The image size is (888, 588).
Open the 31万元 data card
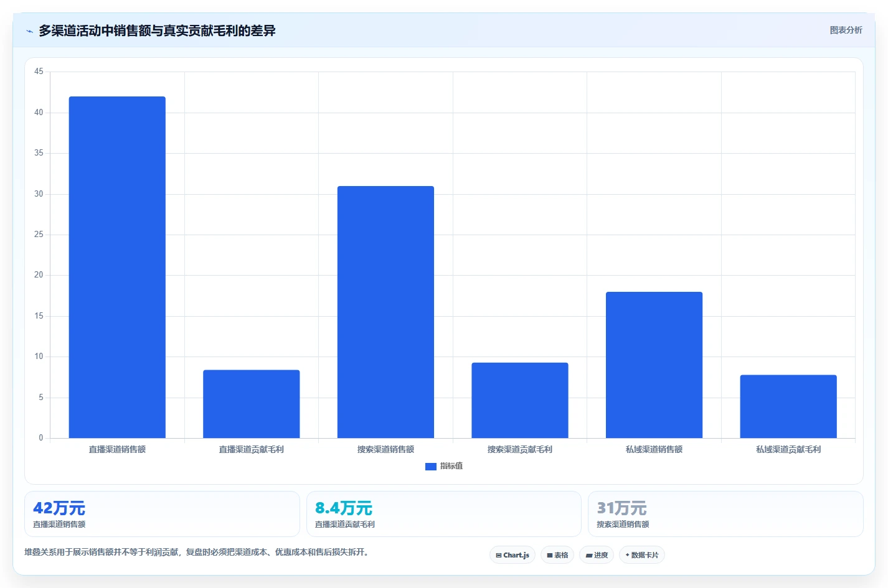tap(725, 514)
